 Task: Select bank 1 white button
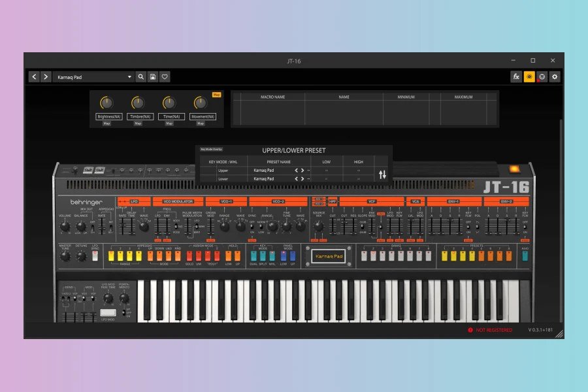(364, 256)
